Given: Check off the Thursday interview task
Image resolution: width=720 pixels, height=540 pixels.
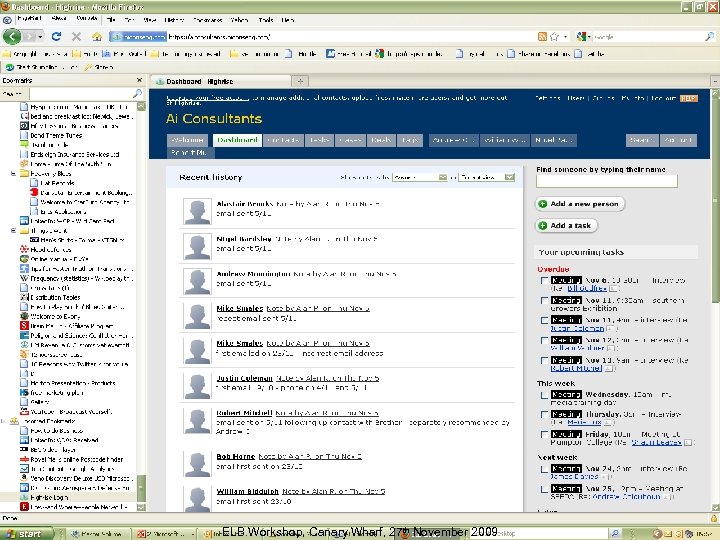Looking at the screenshot, I should pos(544,414).
